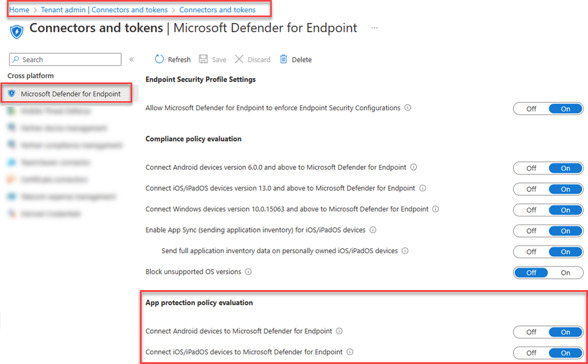Screen dimensions: 588x364
Task: Open the info tooltip for Block unsupported OS versions
Action: (x=248, y=272)
